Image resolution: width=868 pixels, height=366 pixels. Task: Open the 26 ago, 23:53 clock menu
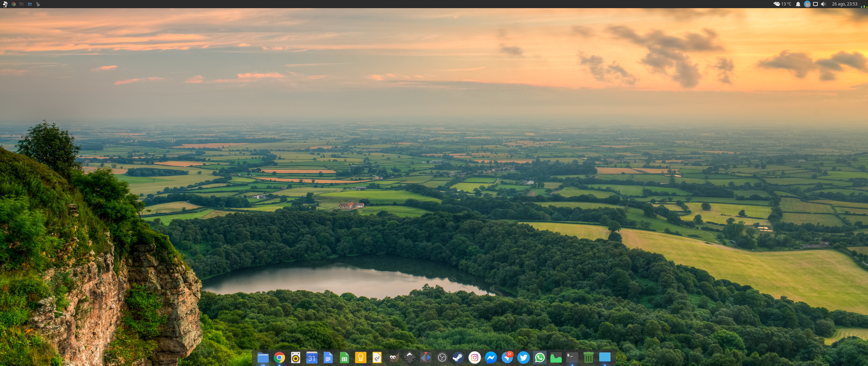pos(844,4)
